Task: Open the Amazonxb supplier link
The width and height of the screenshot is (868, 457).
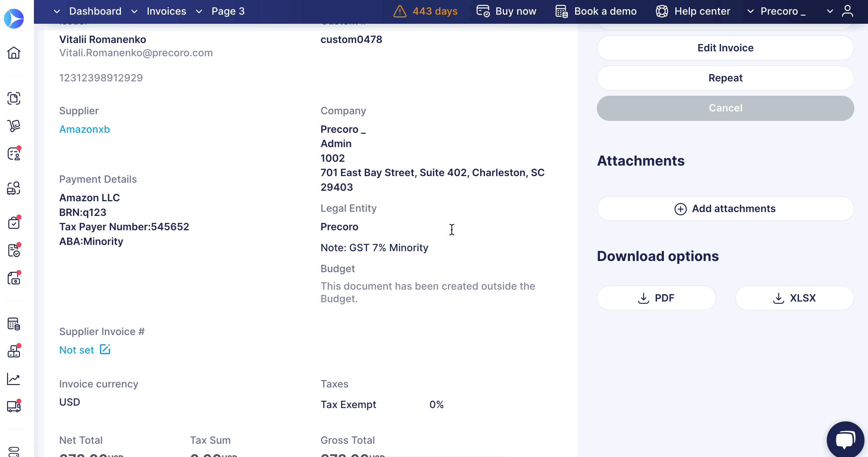Action: [85, 129]
